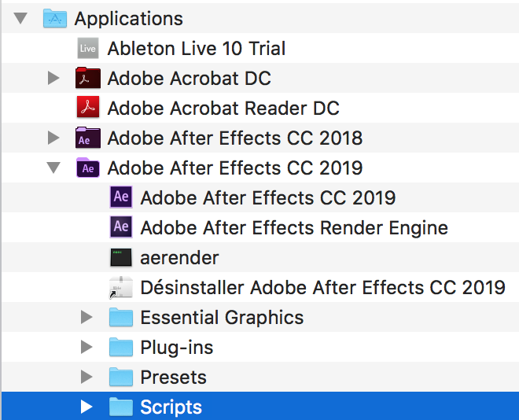Viewport: 519px width, 420px height.
Task: Click the Ableton Live 10 Trial icon
Action: point(88,49)
